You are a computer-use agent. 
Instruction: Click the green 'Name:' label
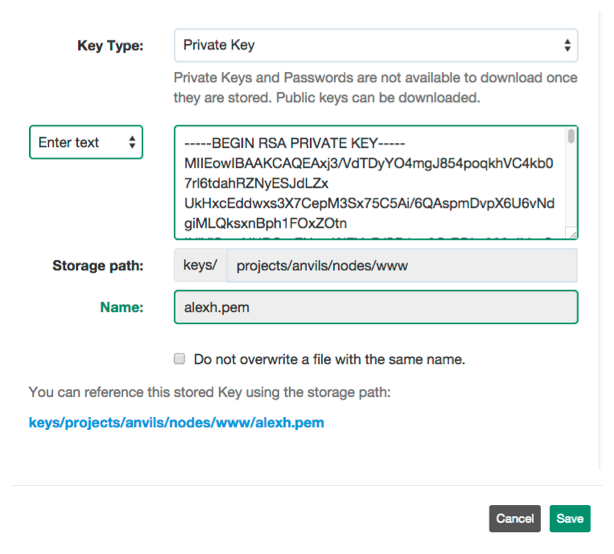(124, 308)
